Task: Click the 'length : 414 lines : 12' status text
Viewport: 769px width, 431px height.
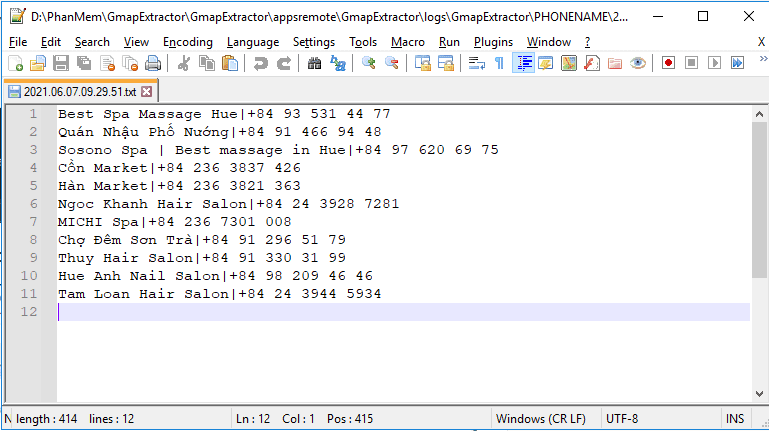Action: (x=75, y=419)
